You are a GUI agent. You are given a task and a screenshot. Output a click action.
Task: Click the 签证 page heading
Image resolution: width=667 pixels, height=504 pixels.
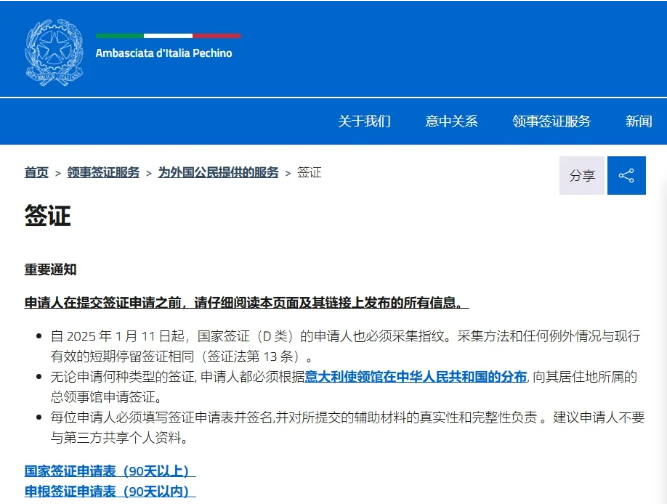48,216
